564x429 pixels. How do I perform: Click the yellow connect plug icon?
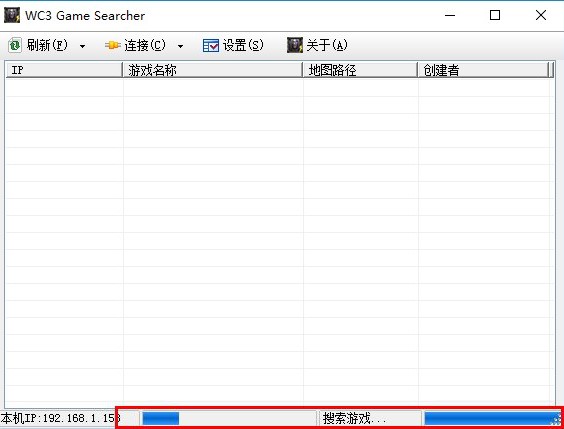113,46
